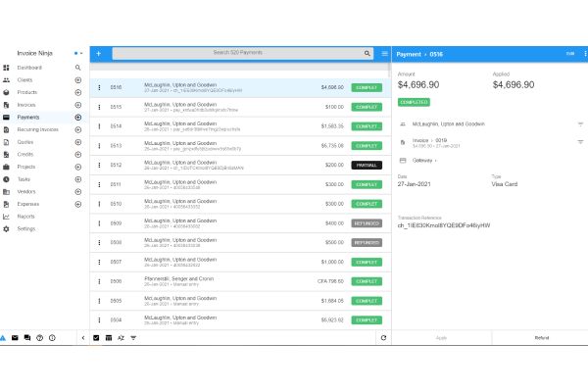
Task: Filter by client McLaughlin, Upton and Goodwin
Action: coord(580,124)
